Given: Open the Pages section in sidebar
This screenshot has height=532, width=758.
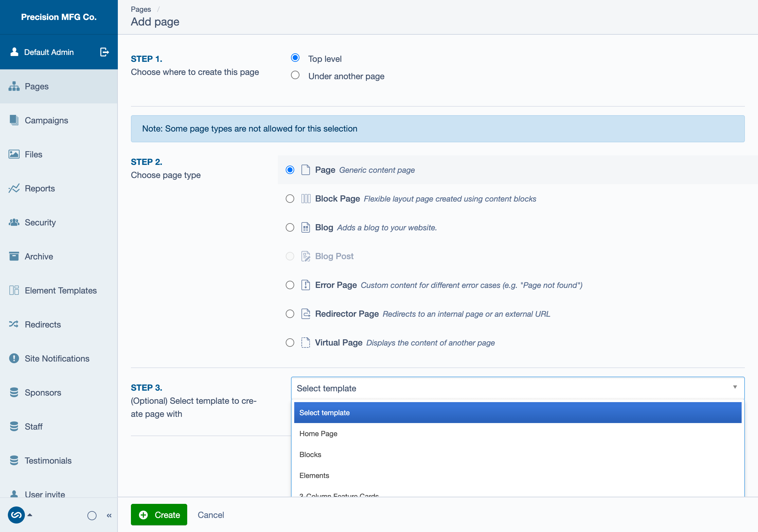Looking at the screenshot, I should click(59, 86).
